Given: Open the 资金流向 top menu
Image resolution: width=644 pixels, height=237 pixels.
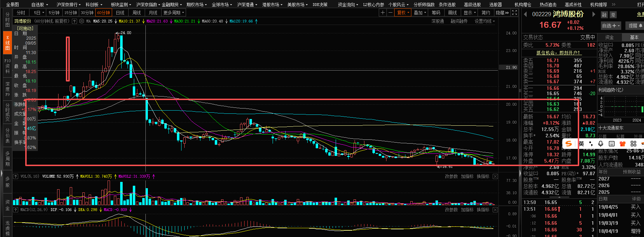Looking at the screenshot, I should tap(348, 5).
